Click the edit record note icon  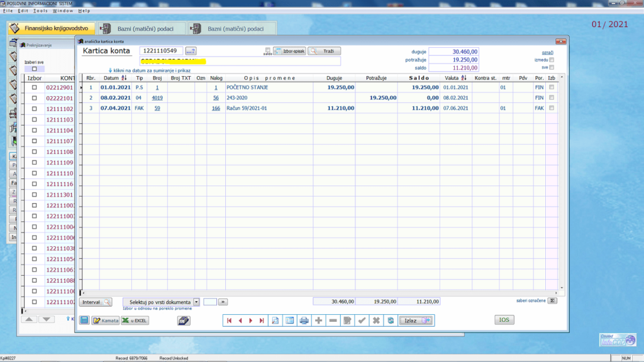click(x=347, y=321)
